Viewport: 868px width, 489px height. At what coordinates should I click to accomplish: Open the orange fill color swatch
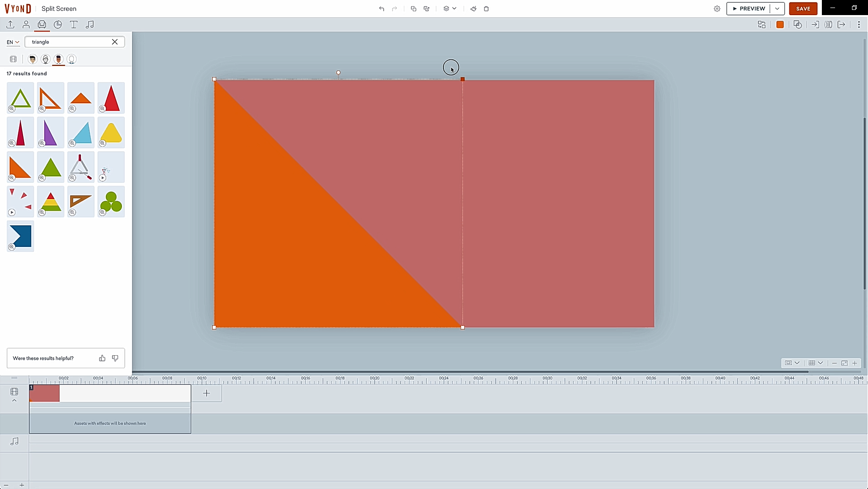[780, 24]
